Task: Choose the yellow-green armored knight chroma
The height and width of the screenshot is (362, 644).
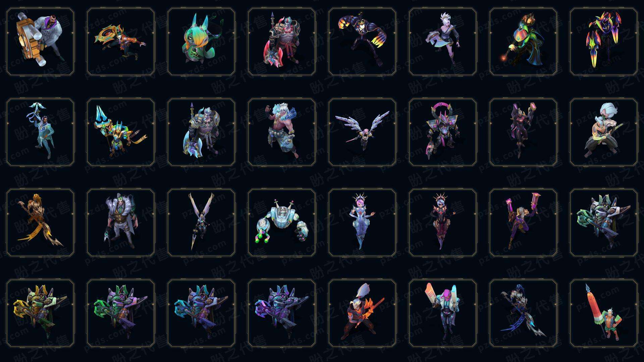Action: (x=40, y=313)
